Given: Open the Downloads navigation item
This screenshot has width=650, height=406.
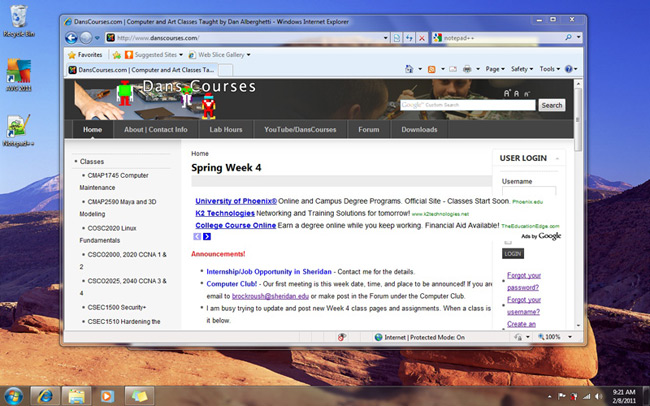Looking at the screenshot, I should 419,129.
